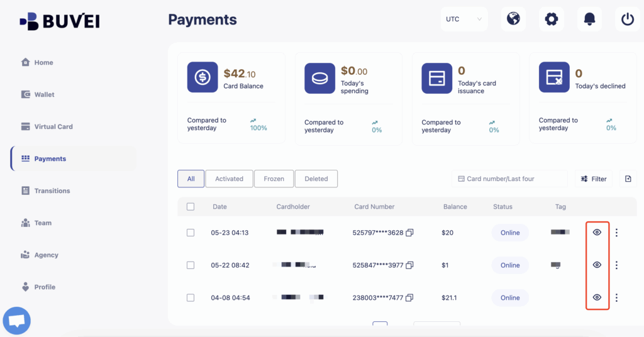Screen dimensions: 644x337
Task: Open more options for 05-23 04:13 row
Action: pos(616,233)
